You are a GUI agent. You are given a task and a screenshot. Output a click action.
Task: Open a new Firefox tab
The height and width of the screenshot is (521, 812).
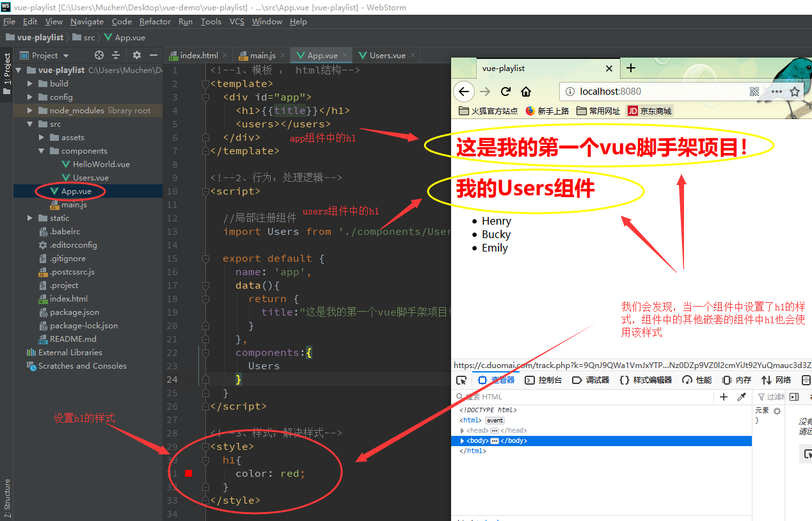631,68
